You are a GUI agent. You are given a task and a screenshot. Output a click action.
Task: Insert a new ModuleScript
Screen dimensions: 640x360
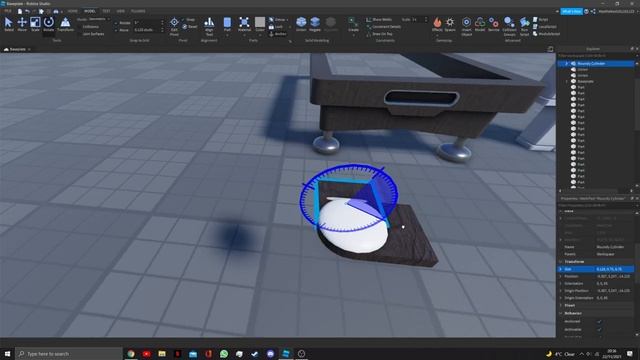547,34
